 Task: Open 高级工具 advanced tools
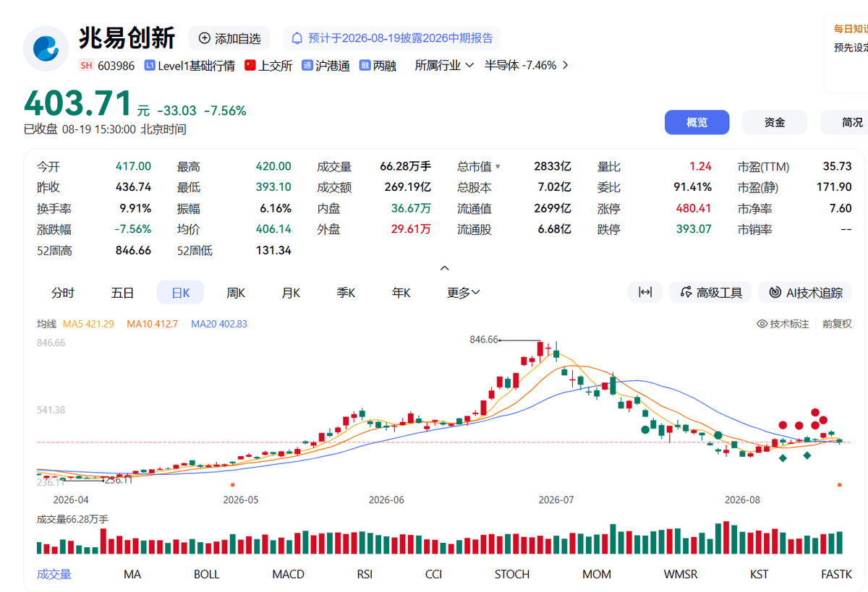pyautogui.click(x=710, y=292)
